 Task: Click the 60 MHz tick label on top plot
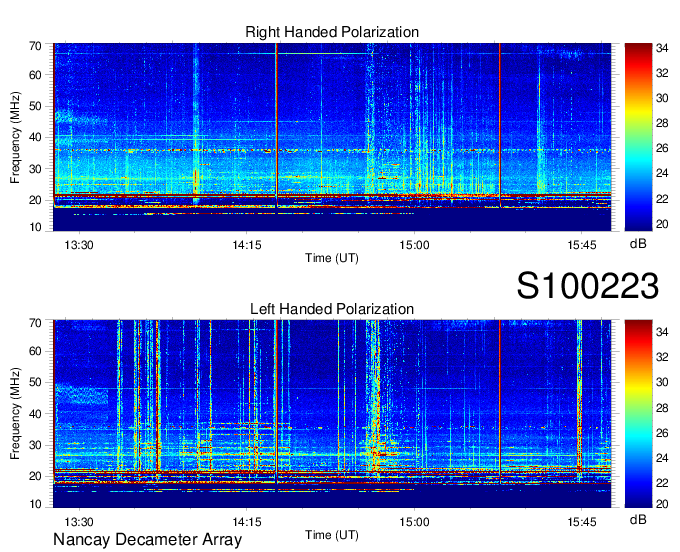[x=35, y=75]
